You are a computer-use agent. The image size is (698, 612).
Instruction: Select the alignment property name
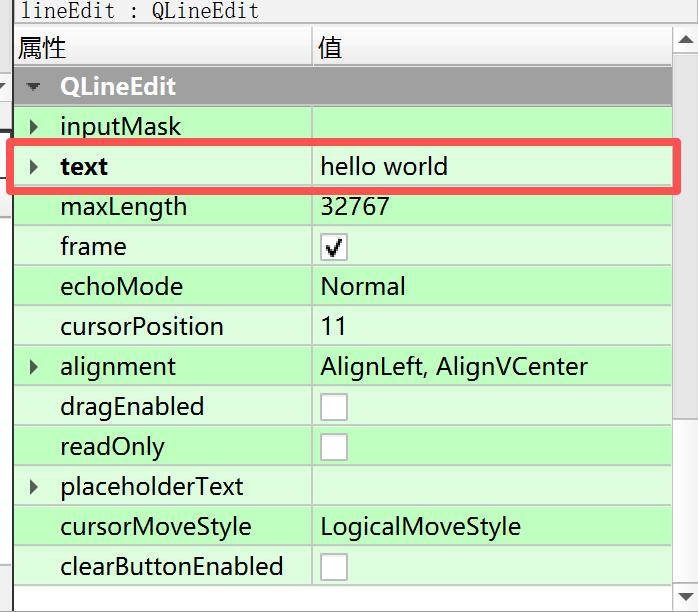click(x=118, y=367)
